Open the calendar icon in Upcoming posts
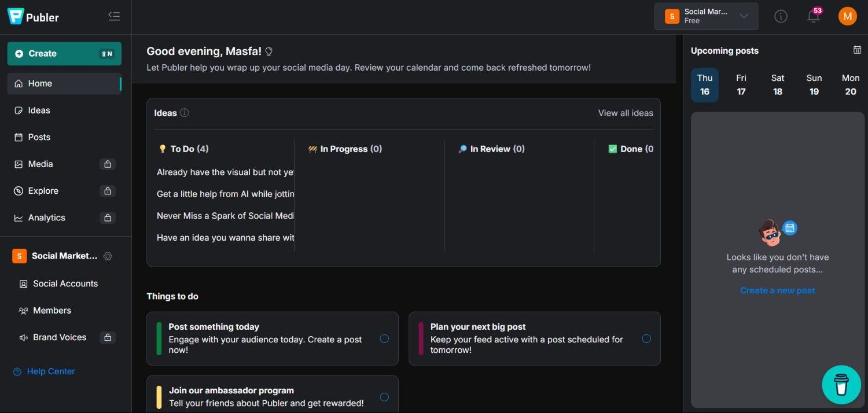Screen dimensions: 868x413 [857, 50]
